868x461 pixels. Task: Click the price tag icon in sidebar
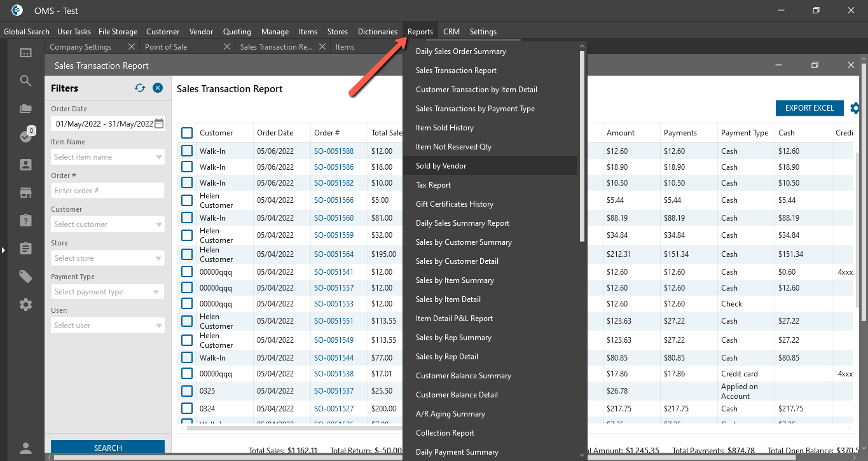click(25, 277)
